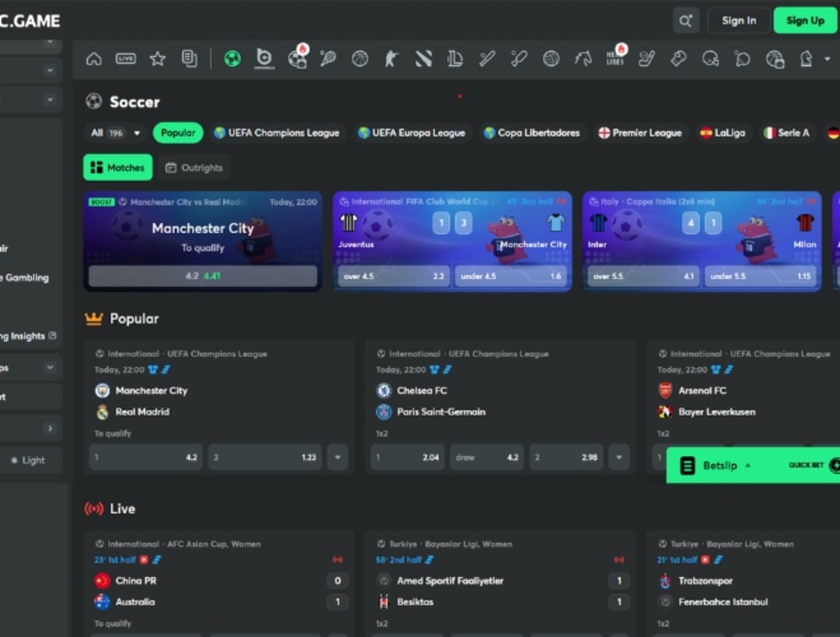Filter by UEFA Champions League
The height and width of the screenshot is (637, 840).
[x=276, y=133]
